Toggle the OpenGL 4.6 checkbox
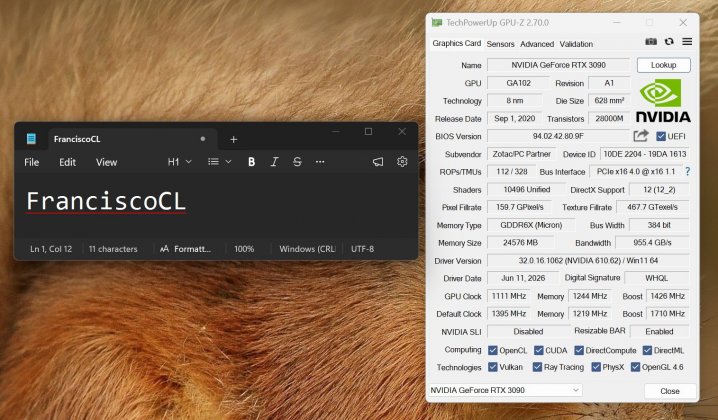The image size is (718, 420). point(635,367)
